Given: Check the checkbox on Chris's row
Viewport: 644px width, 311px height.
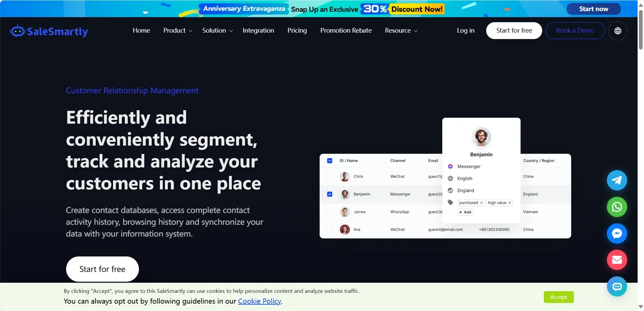Looking at the screenshot, I should pos(330,176).
